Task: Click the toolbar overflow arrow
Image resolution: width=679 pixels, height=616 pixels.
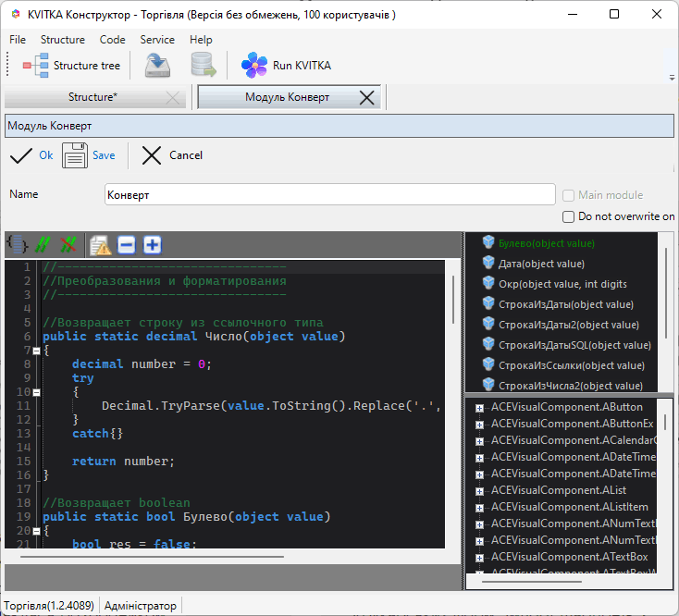Action: (x=672, y=78)
